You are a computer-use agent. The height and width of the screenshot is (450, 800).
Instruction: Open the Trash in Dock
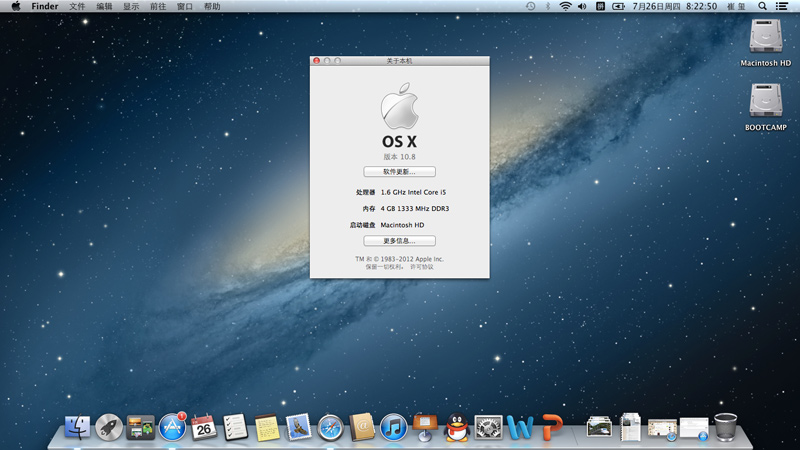click(x=726, y=427)
